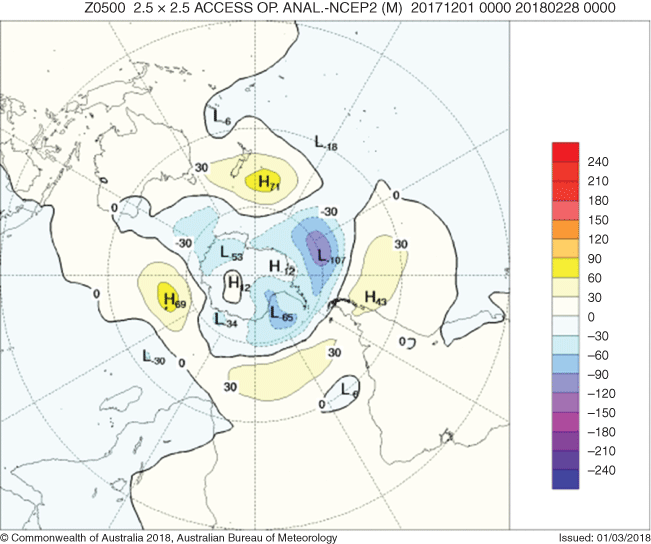The image size is (651, 544).
Task: Pick the orange legend swatch between 120 and 150
Action: (x=565, y=229)
